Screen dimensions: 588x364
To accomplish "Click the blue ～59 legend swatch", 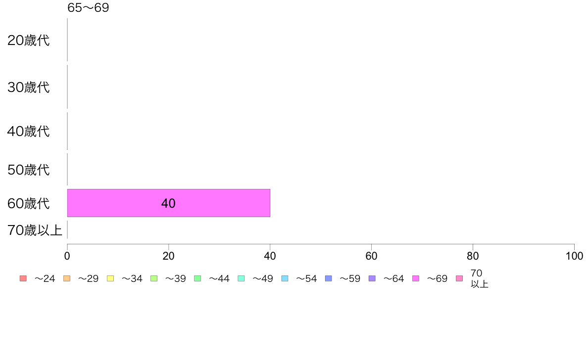I will click(x=328, y=278).
